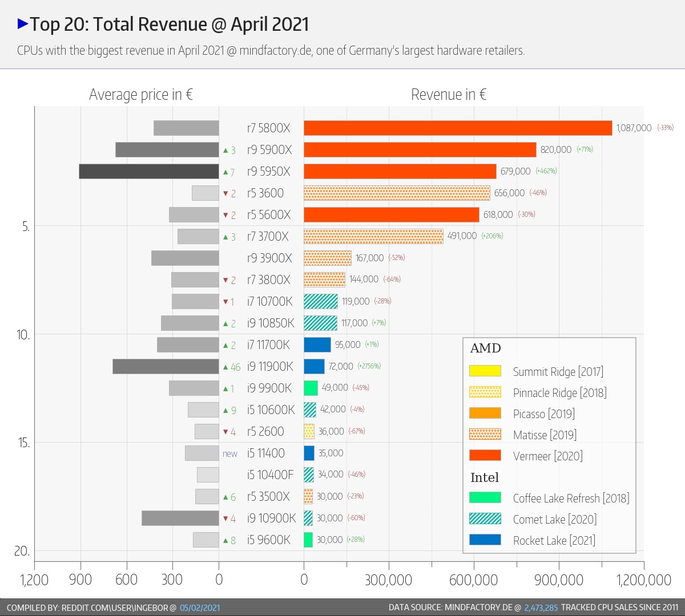Screen dimensions: 685x616
Task: Click the 600,000 revenue axis label
Action: coord(474,580)
